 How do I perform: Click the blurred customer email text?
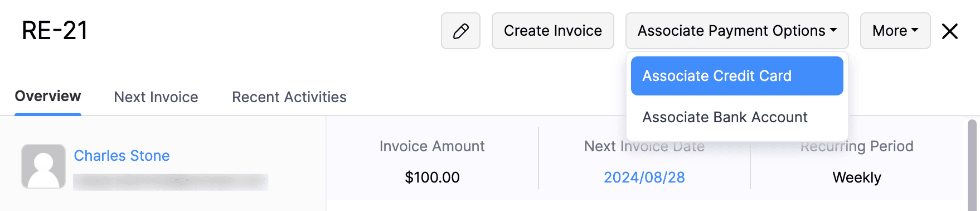pos(171,182)
